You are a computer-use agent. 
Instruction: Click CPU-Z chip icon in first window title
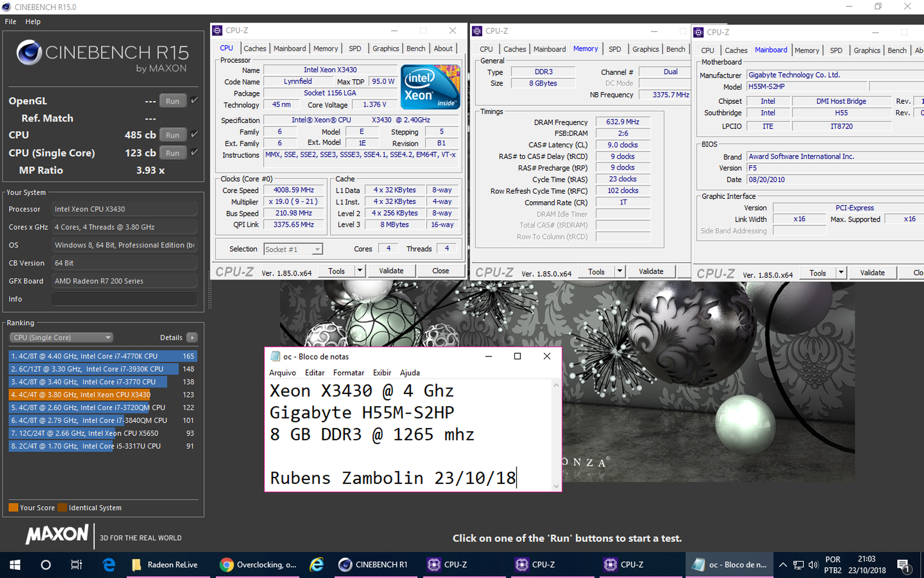point(218,31)
